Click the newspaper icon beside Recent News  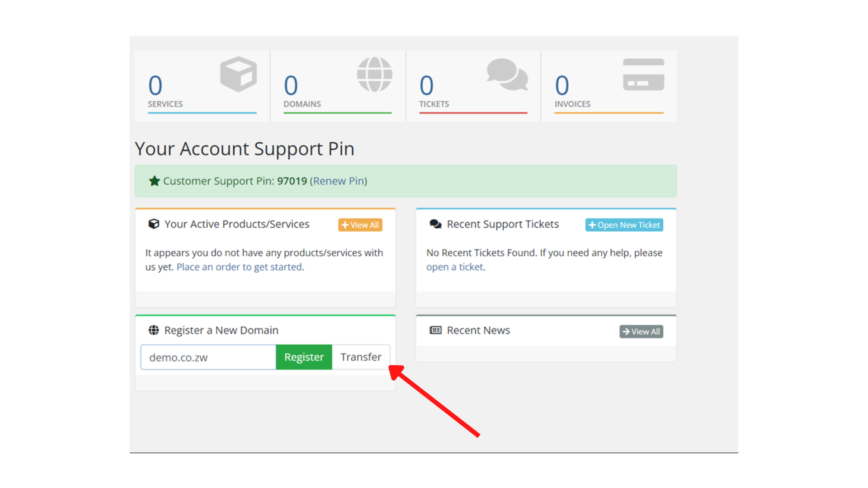[435, 330]
